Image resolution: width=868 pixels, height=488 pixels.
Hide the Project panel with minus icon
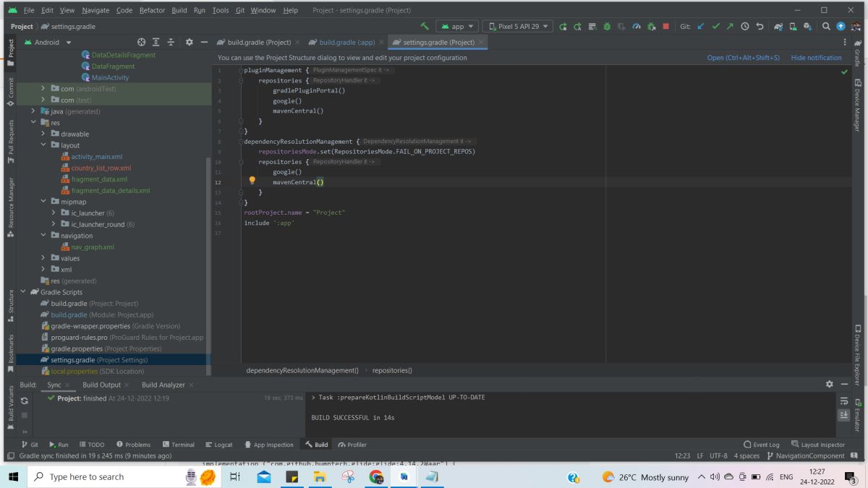click(x=205, y=42)
